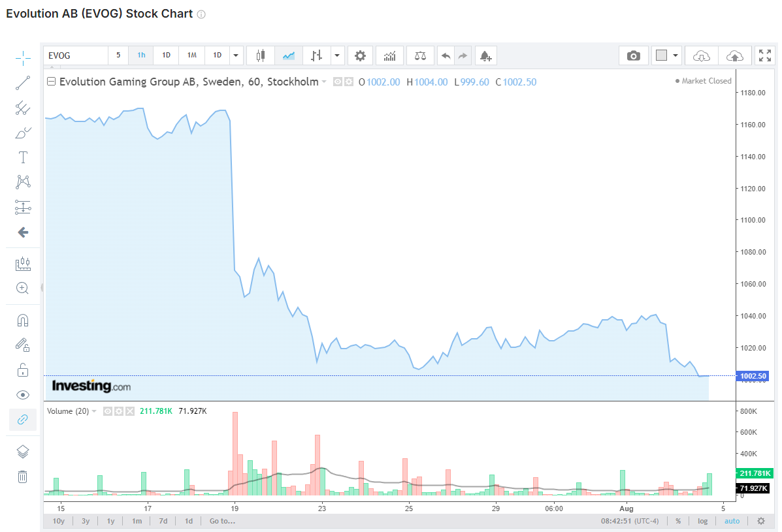Select the brush drawing tool
The width and height of the screenshot is (782, 532).
pos(23,133)
